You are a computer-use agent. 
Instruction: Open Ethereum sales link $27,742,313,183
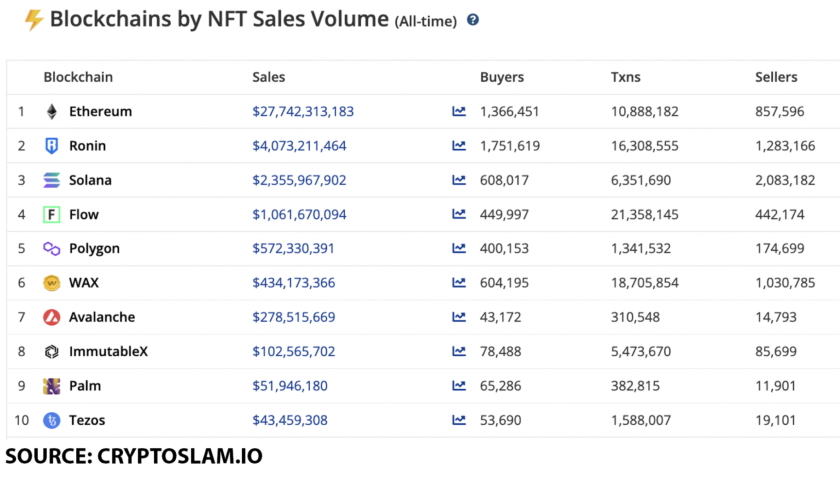coord(303,111)
